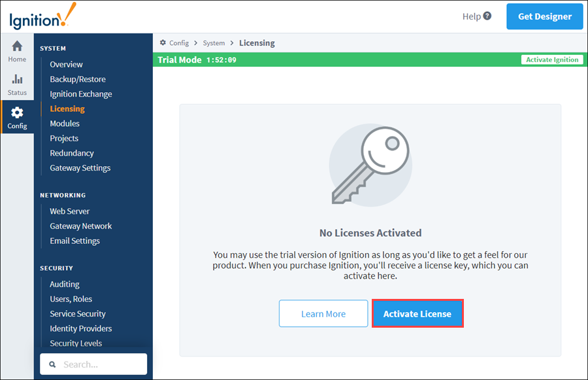Open Overview in the System menu
This screenshot has height=380, width=588.
[x=67, y=65]
